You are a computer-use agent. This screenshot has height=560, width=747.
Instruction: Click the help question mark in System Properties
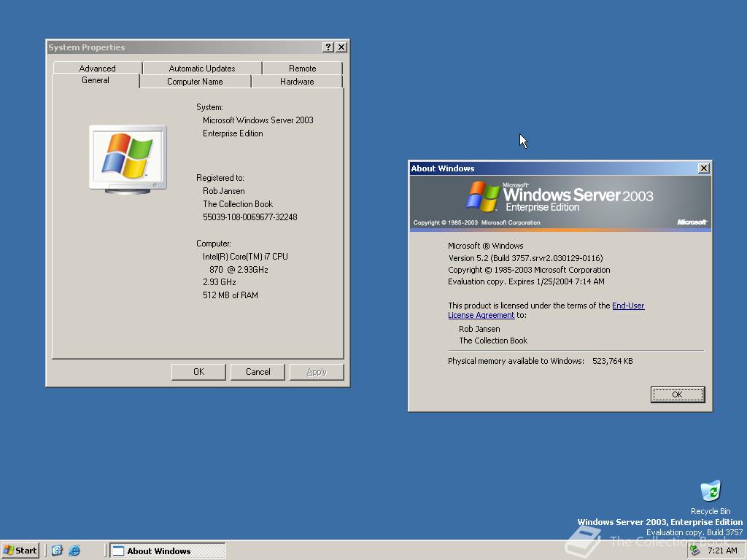[x=328, y=47]
